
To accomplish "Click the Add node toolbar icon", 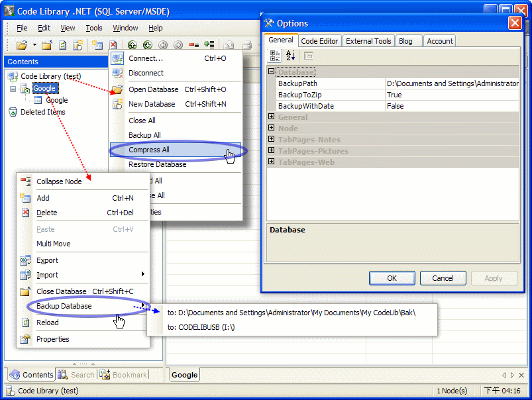I will 97,45.
